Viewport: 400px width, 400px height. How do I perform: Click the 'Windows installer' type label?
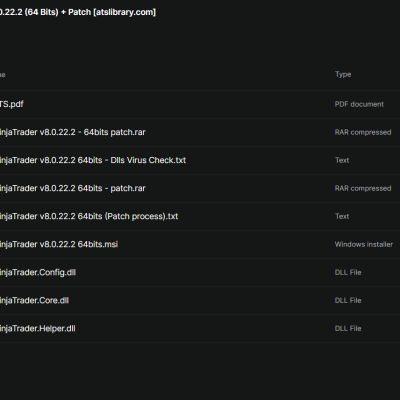(364, 244)
